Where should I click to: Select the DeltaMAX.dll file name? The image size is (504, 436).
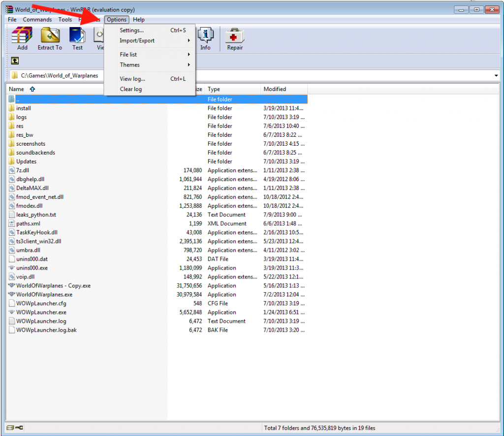[32, 188]
